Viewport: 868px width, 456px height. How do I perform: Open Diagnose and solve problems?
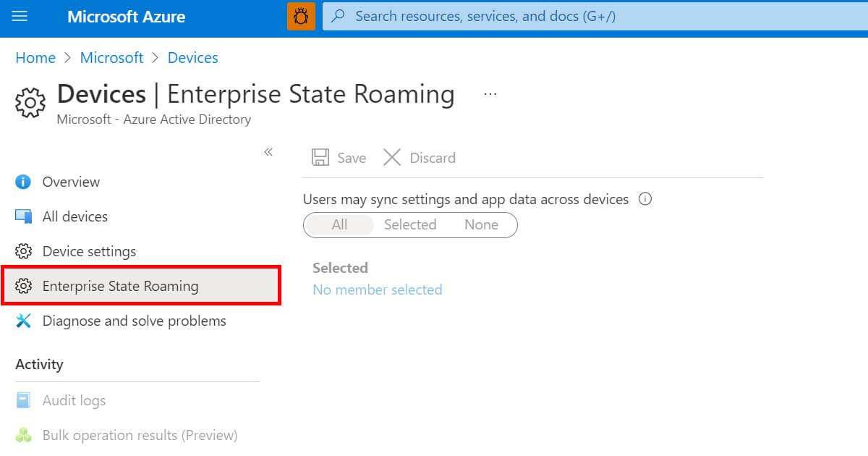click(x=135, y=321)
